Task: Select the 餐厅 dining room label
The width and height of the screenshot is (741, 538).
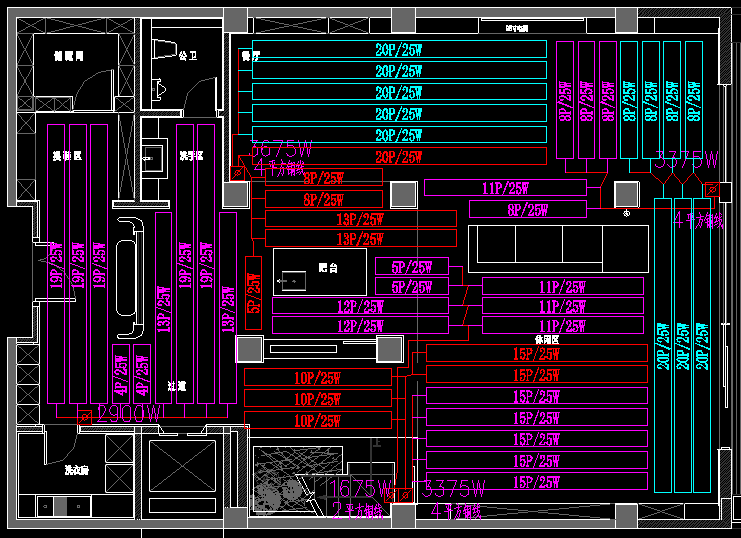Action: coord(250,57)
